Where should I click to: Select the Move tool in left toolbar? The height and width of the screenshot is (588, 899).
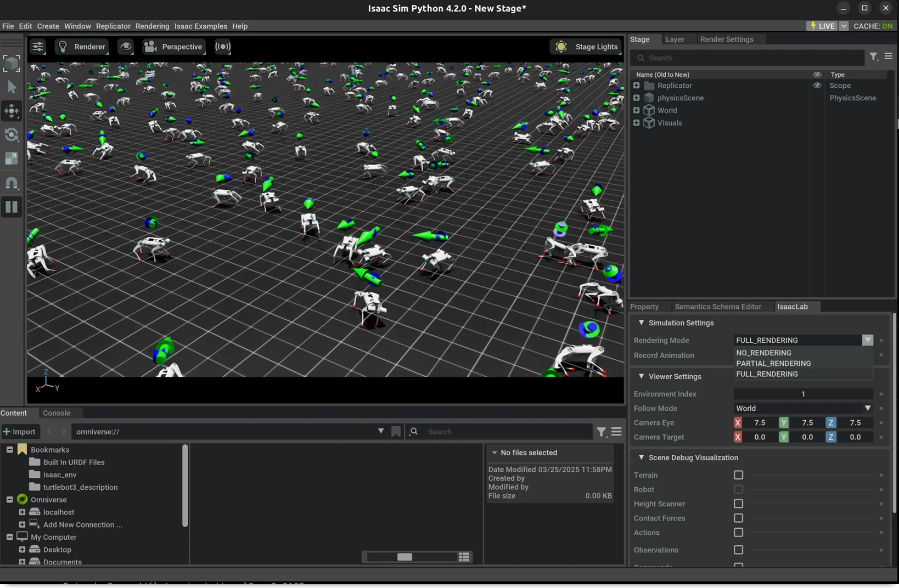tap(12, 111)
